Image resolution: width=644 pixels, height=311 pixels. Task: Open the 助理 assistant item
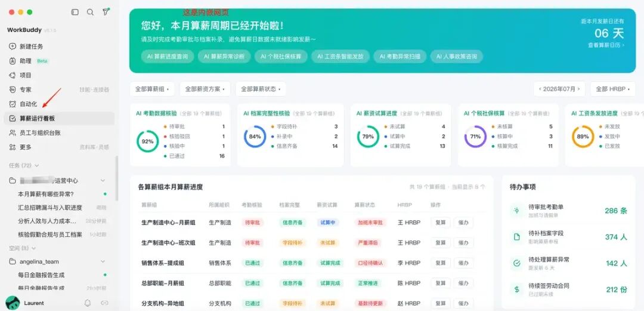coord(26,61)
